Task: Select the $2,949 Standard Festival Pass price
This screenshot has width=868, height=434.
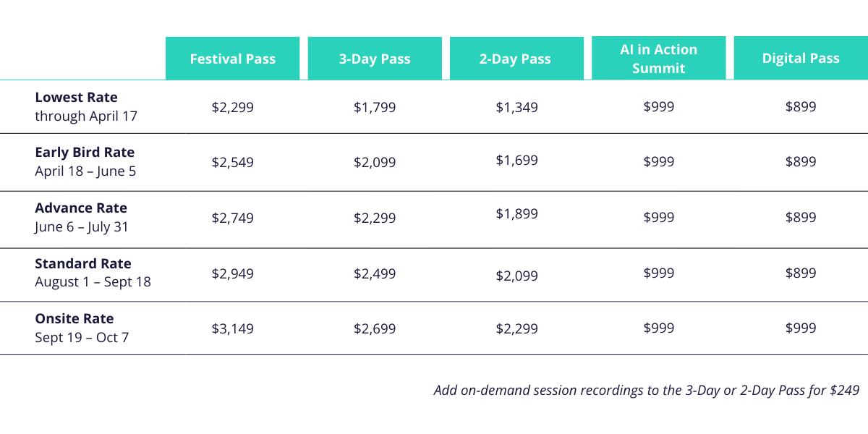Action: pos(233,273)
